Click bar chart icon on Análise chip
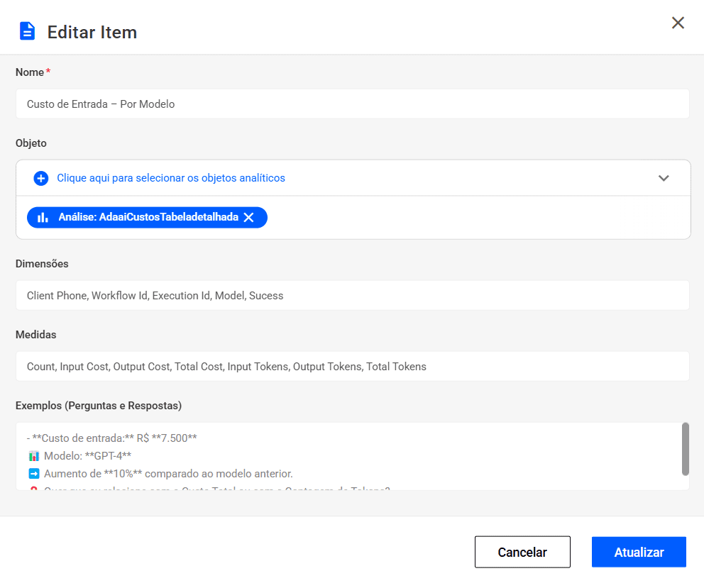Screen dimensions: 704x588 (43, 218)
